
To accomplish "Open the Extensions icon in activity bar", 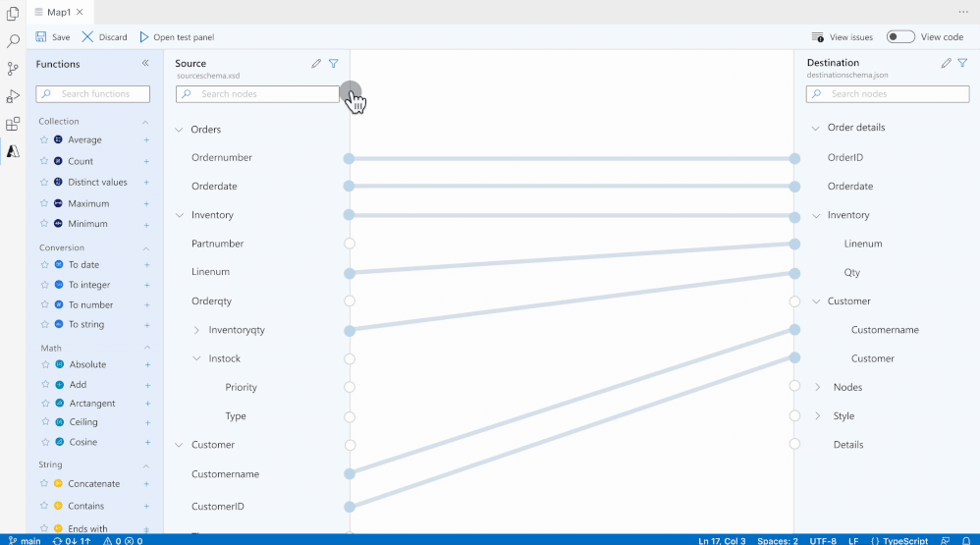I will tap(13, 124).
